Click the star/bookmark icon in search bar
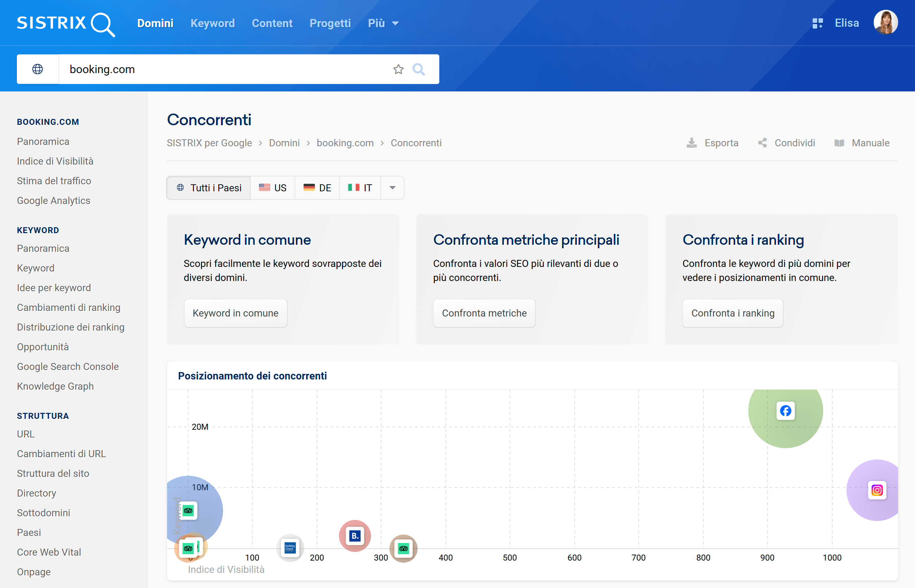Screen dimensions: 915x588 (397, 69)
